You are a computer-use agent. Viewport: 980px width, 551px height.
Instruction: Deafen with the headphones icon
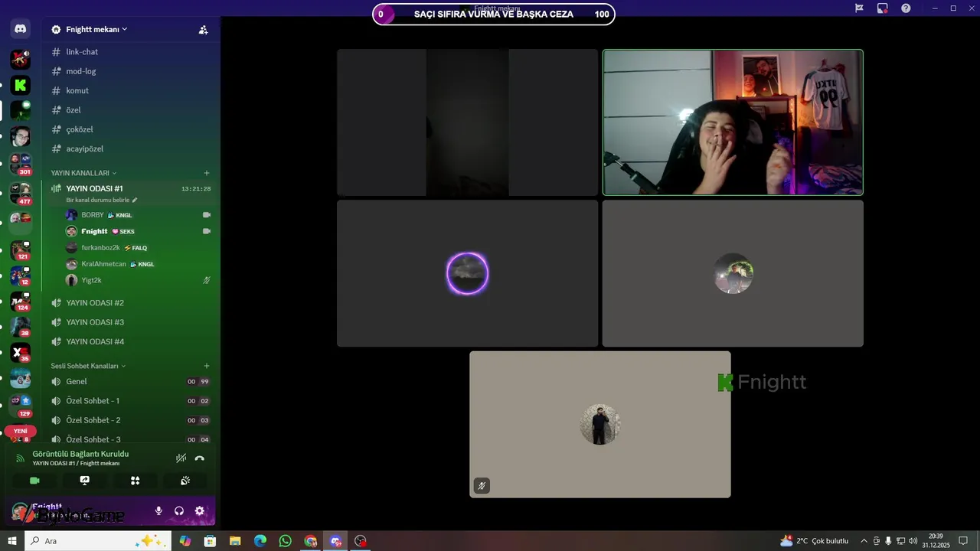179,510
